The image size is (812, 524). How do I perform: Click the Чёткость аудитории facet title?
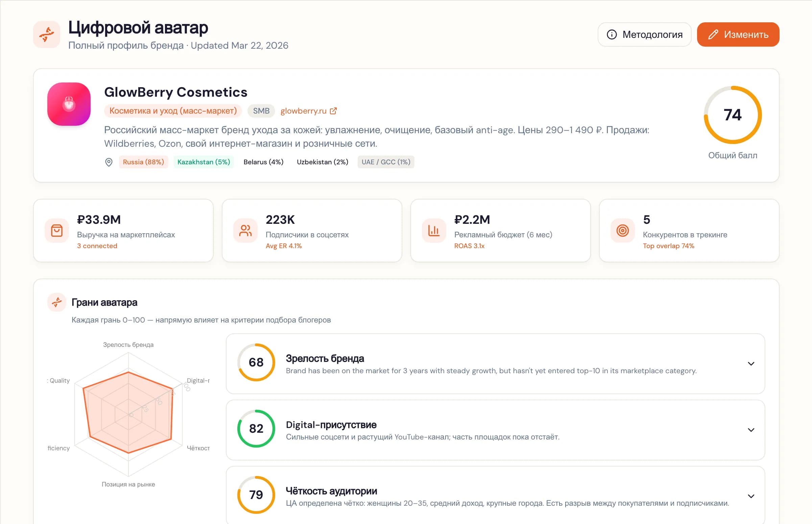coord(331,491)
